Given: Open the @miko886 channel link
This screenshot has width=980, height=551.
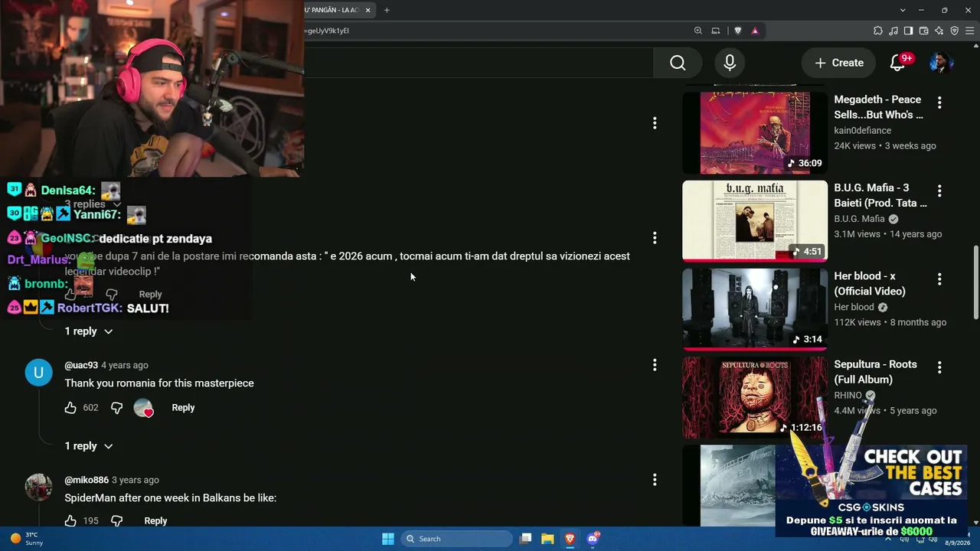Looking at the screenshot, I should pos(87,480).
